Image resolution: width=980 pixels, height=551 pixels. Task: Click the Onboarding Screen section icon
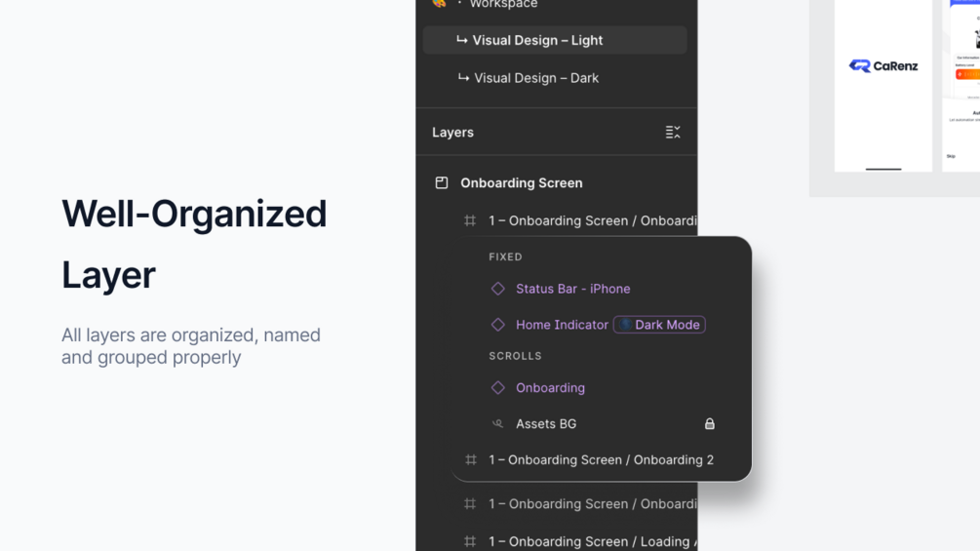[442, 183]
